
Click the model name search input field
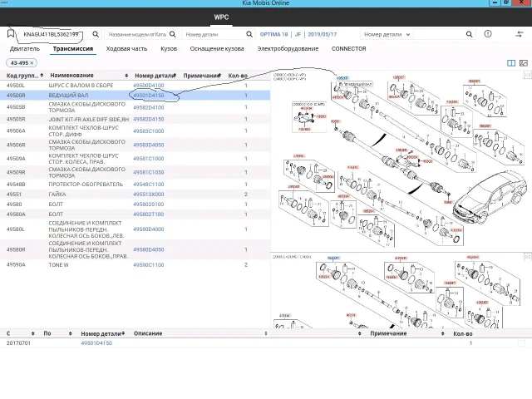pos(138,35)
